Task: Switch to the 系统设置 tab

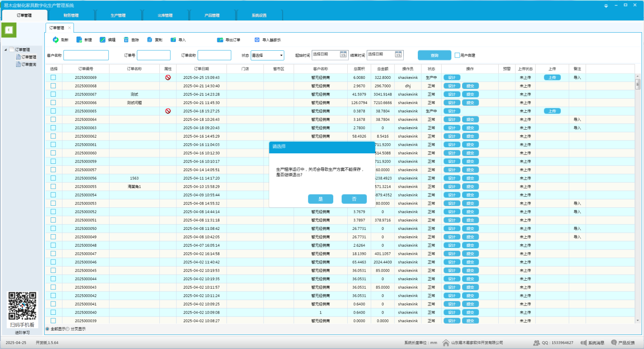Action: click(x=259, y=15)
